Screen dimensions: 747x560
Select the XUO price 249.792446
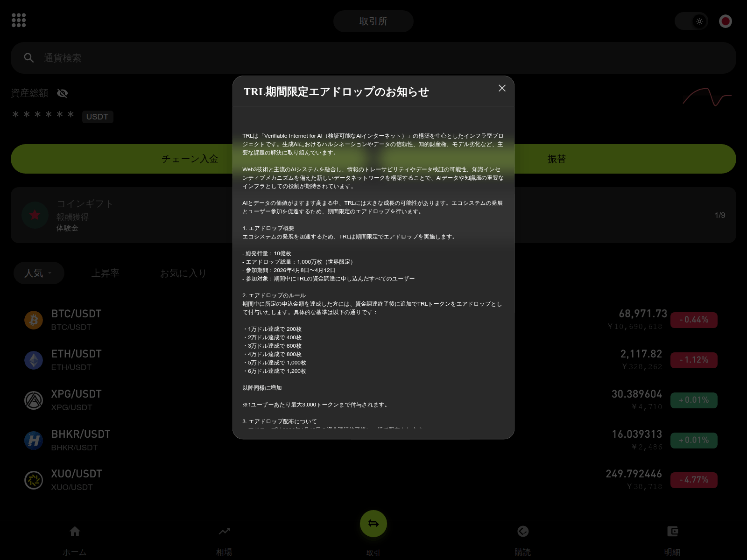click(x=634, y=474)
